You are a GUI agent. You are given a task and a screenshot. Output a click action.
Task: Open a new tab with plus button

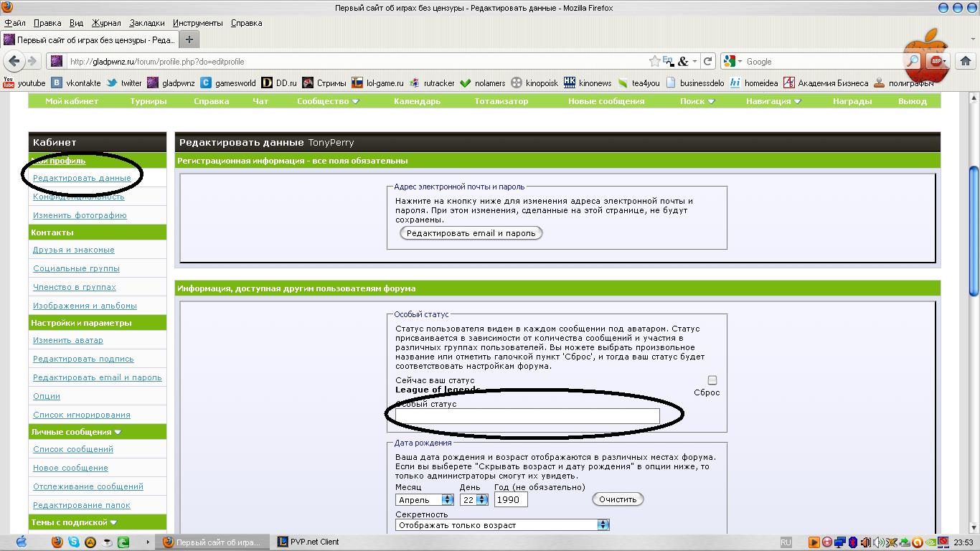(189, 39)
